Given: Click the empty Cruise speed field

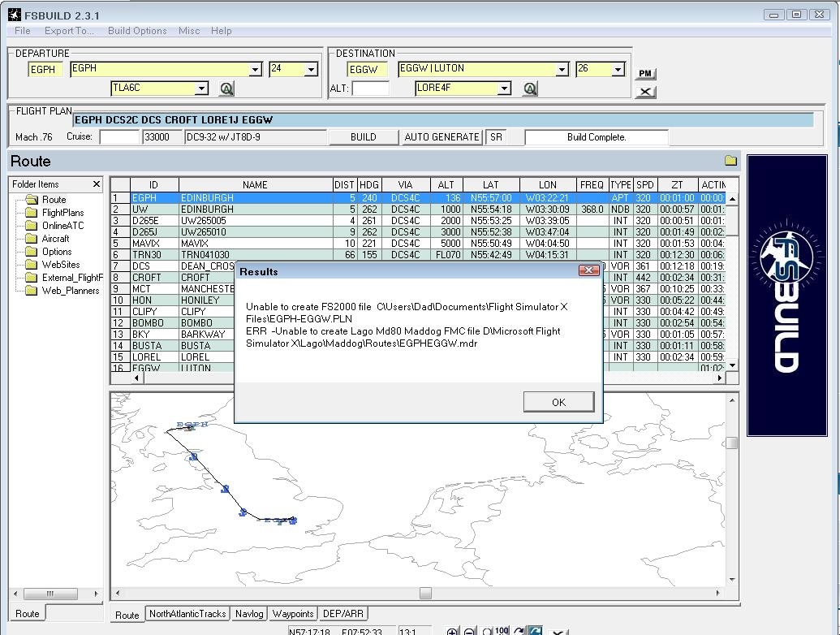Looking at the screenshot, I should click(119, 137).
